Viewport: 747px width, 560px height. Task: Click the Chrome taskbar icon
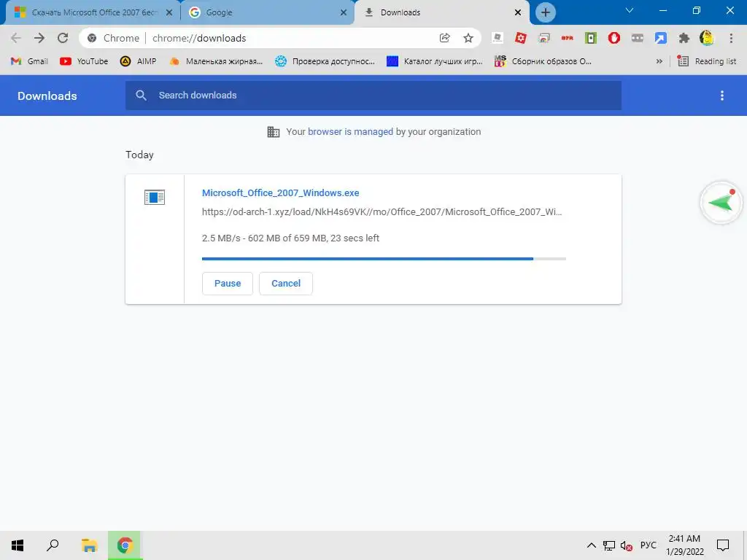coord(125,545)
